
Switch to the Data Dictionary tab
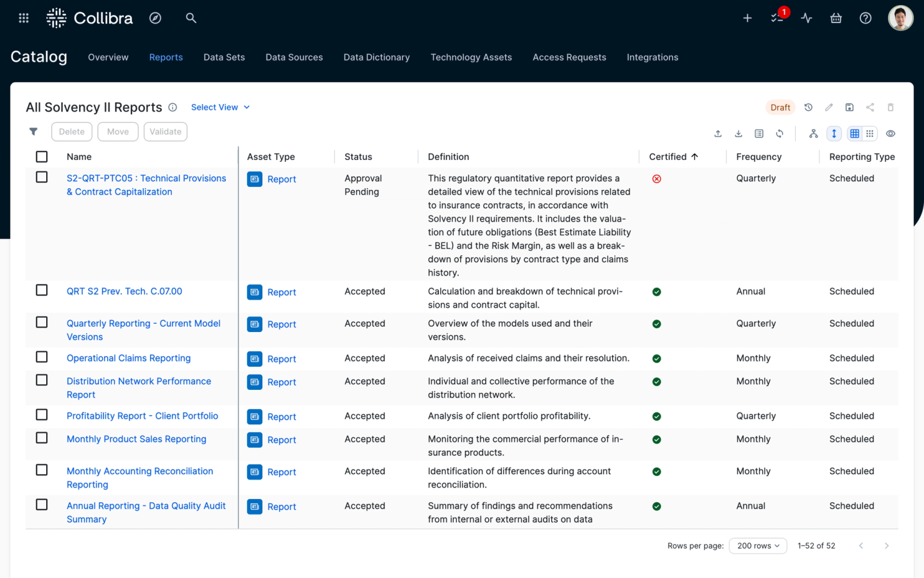[x=376, y=57]
